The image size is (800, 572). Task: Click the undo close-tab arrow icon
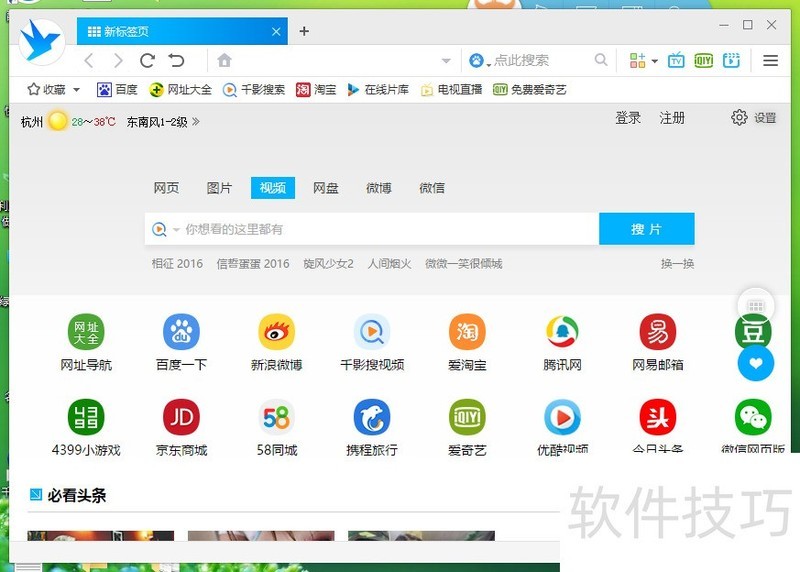point(177,61)
